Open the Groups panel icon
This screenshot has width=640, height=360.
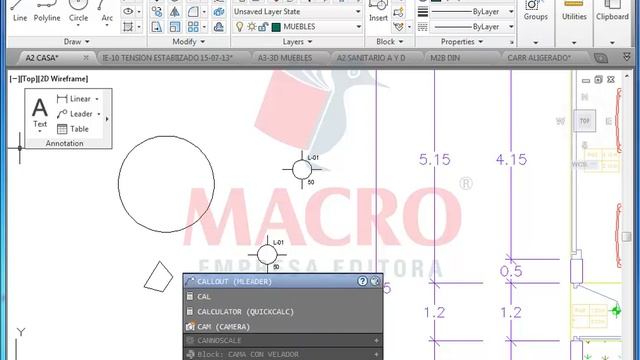pyautogui.click(x=536, y=11)
